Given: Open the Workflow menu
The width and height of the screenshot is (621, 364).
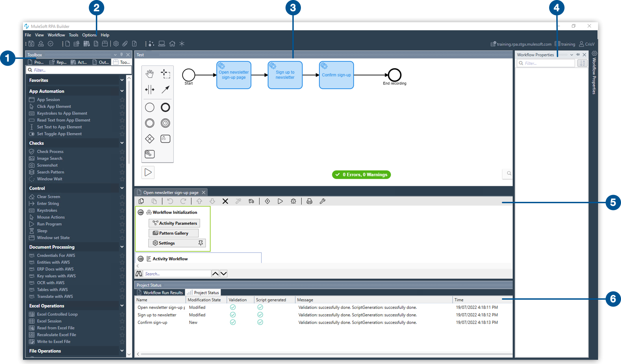Looking at the screenshot, I should pos(56,35).
